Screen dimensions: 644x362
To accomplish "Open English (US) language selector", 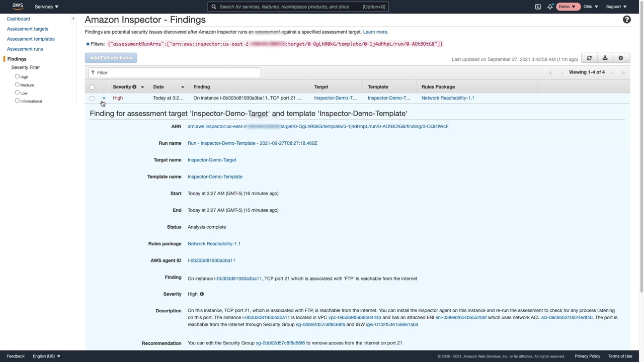I will tap(46, 356).
